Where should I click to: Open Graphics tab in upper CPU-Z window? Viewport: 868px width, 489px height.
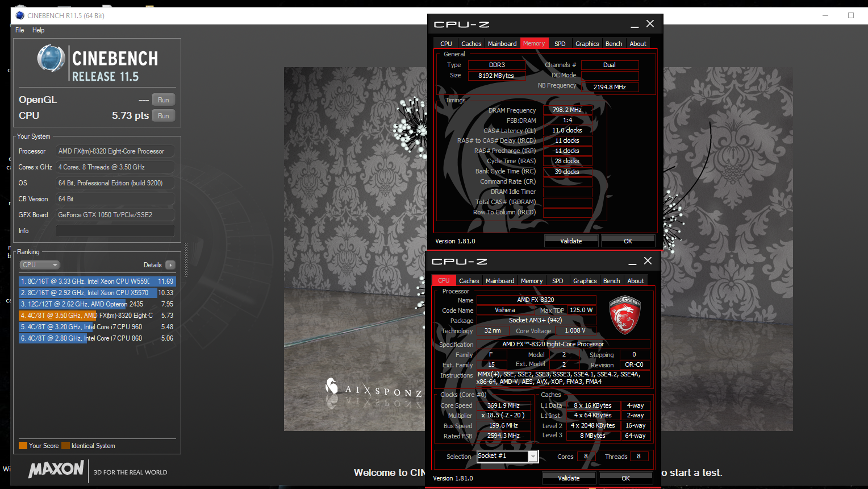click(x=587, y=44)
